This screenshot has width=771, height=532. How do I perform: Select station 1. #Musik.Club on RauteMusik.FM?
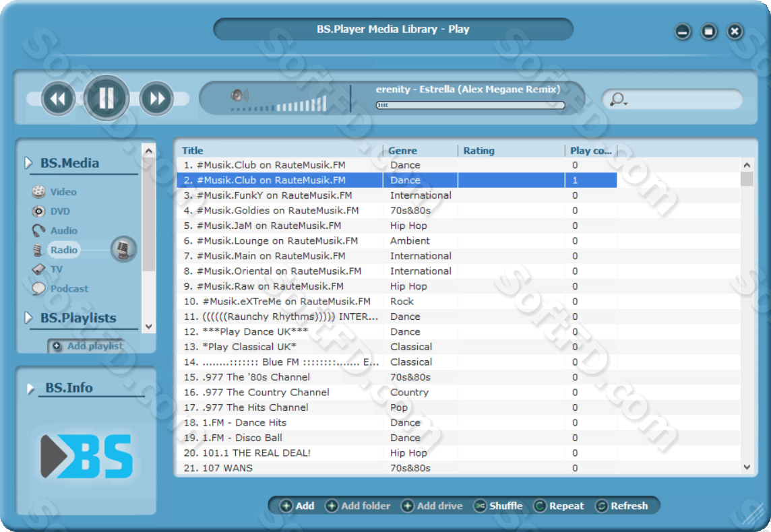pyautogui.click(x=397, y=165)
